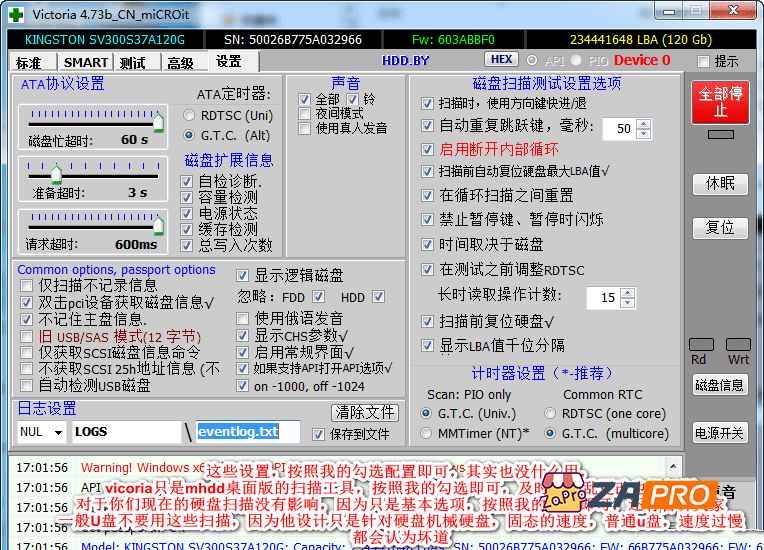Image resolution: width=764 pixels, height=550 pixels.
Task: Switch to the SMART tab
Action: [86, 62]
